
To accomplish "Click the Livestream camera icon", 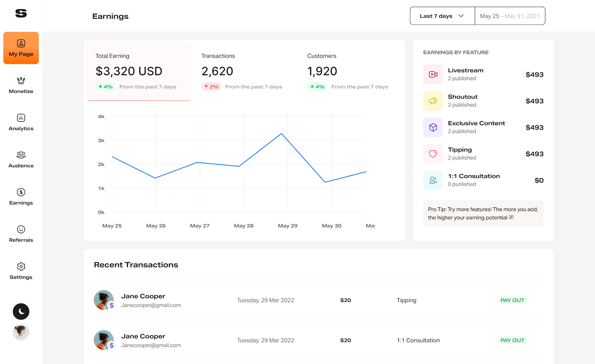I will click(x=433, y=74).
